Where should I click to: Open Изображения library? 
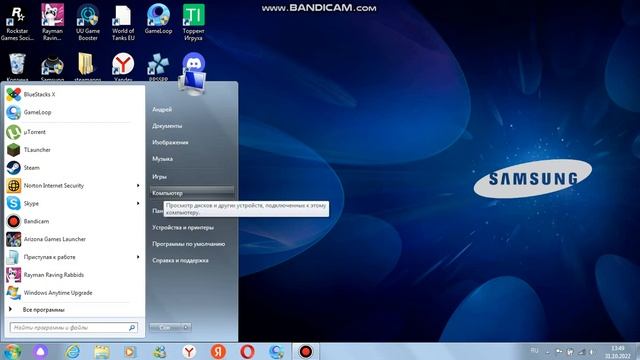tap(170, 142)
